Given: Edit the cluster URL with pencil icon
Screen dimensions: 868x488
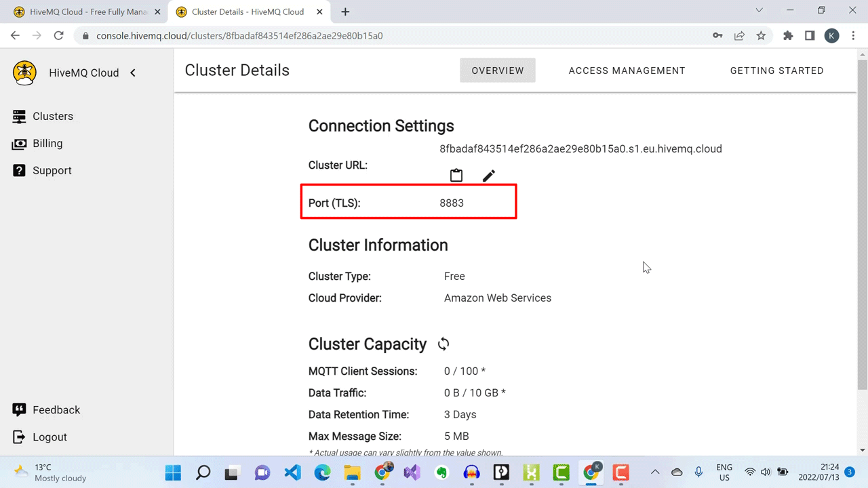Looking at the screenshot, I should pyautogui.click(x=489, y=176).
